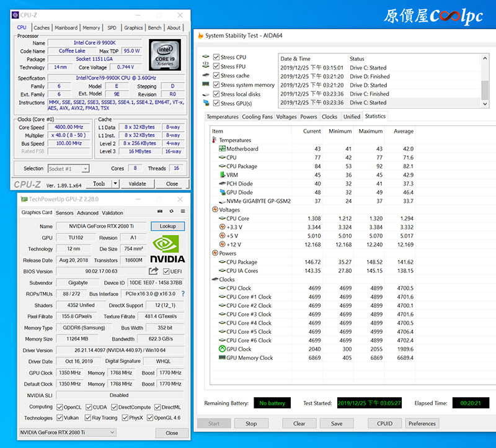Image resolution: width=496 pixels, height=448 pixels.
Task: Click Motherboard row icon in statistics
Action: point(223,148)
